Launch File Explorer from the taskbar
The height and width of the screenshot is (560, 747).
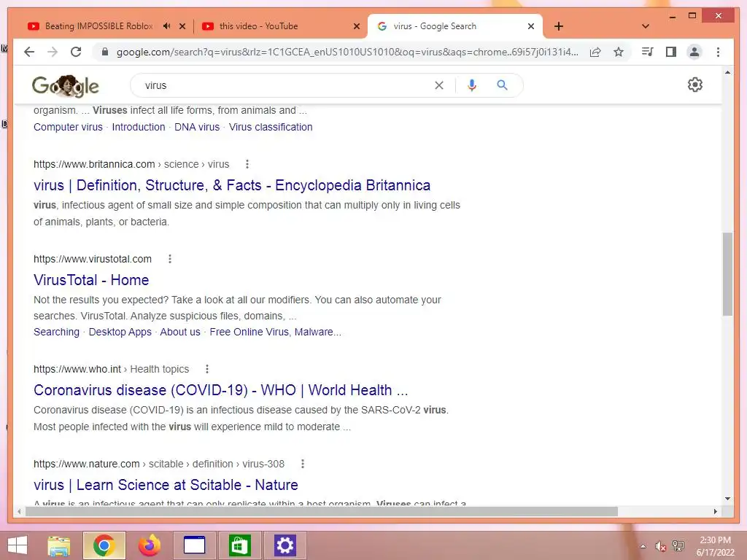tap(59, 545)
